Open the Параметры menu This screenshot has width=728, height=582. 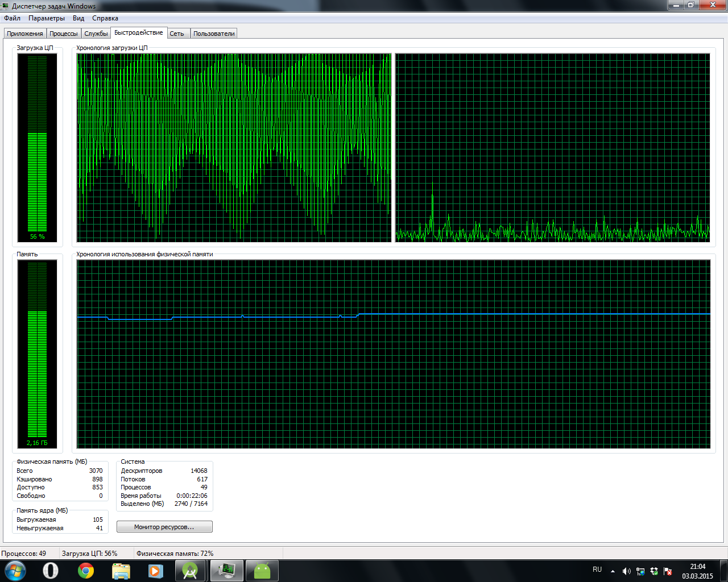(47, 18)
